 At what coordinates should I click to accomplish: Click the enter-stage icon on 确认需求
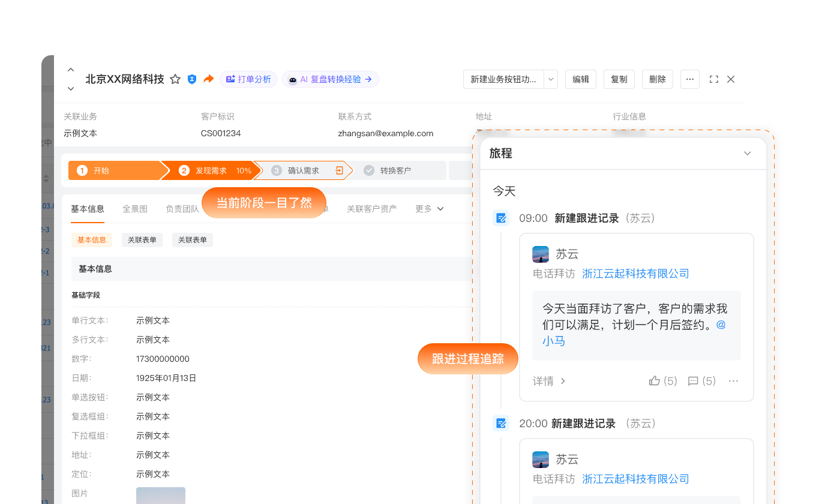click(x=339, y=170)
